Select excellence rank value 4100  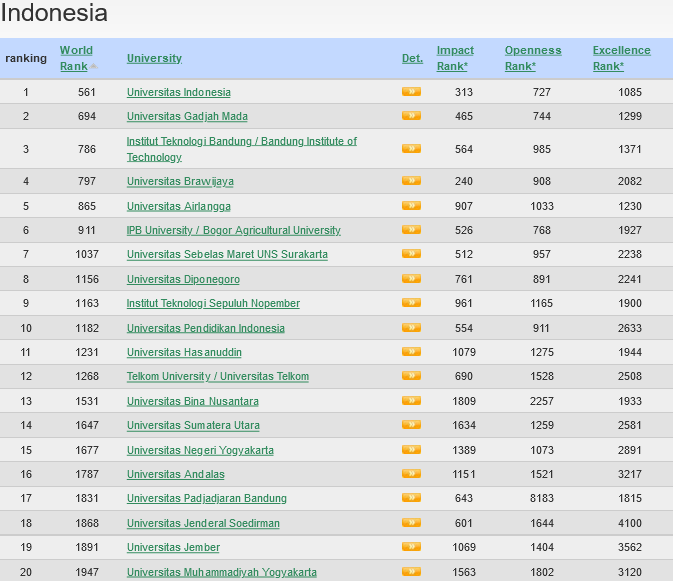pos(630,523)
